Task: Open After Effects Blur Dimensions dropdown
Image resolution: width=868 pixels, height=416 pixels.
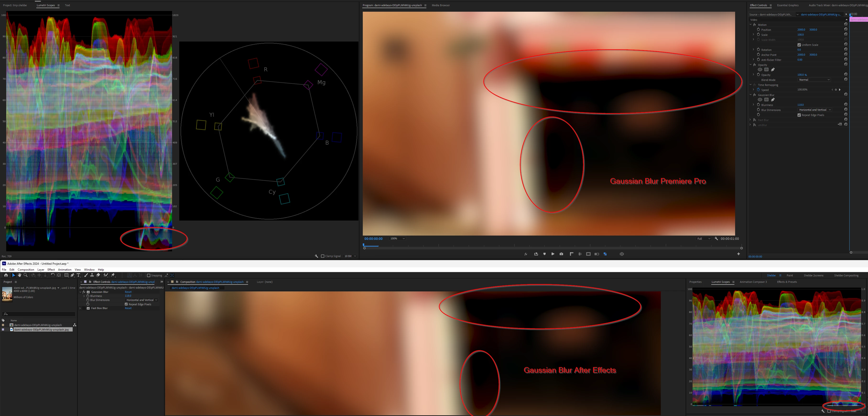Action: pyautogui.click(x=141, y=300)
